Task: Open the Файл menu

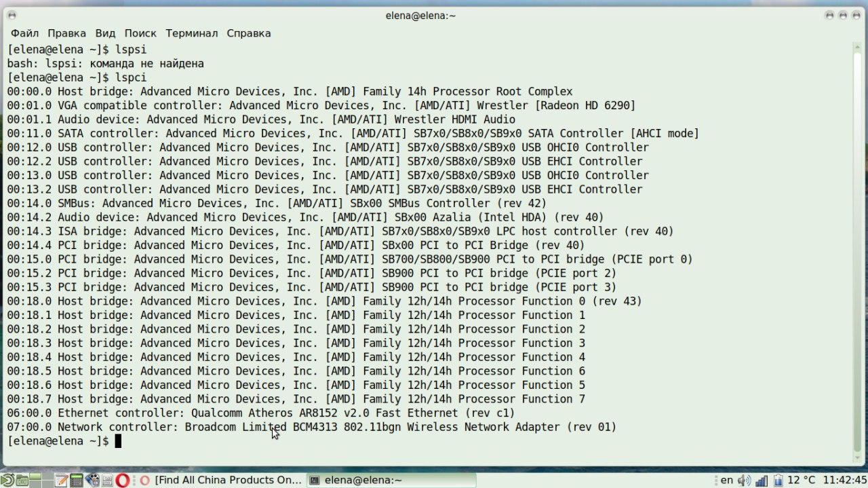Action: 24,33
